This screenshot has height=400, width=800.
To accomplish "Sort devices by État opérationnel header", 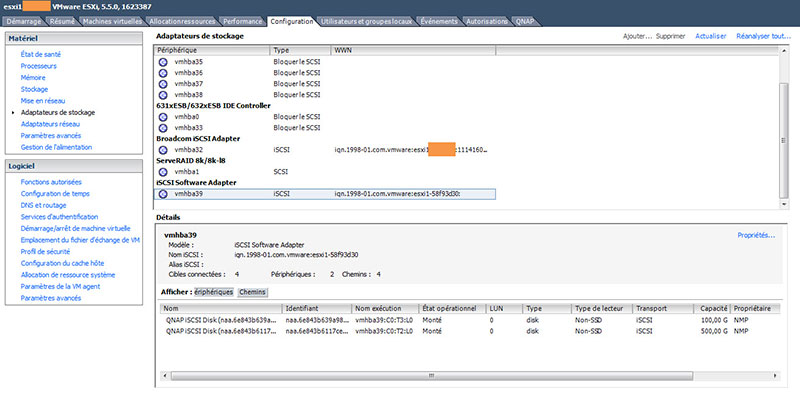I will [451, 309].
